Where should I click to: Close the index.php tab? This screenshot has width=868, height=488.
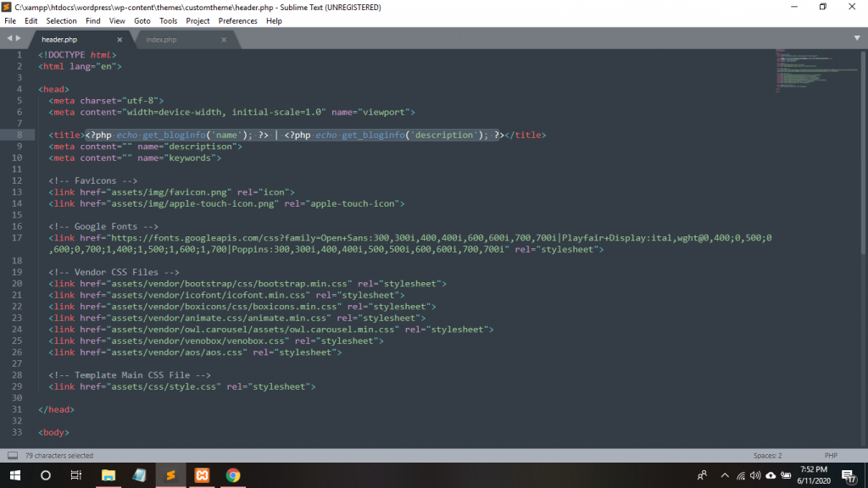click(x=224, y=39)
